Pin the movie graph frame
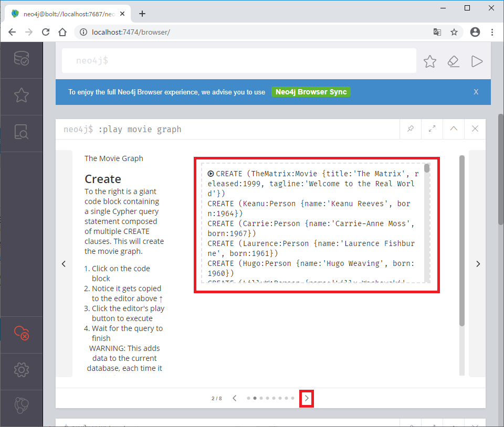The height and width of the screenshot is (427, 504). [411, 129]
